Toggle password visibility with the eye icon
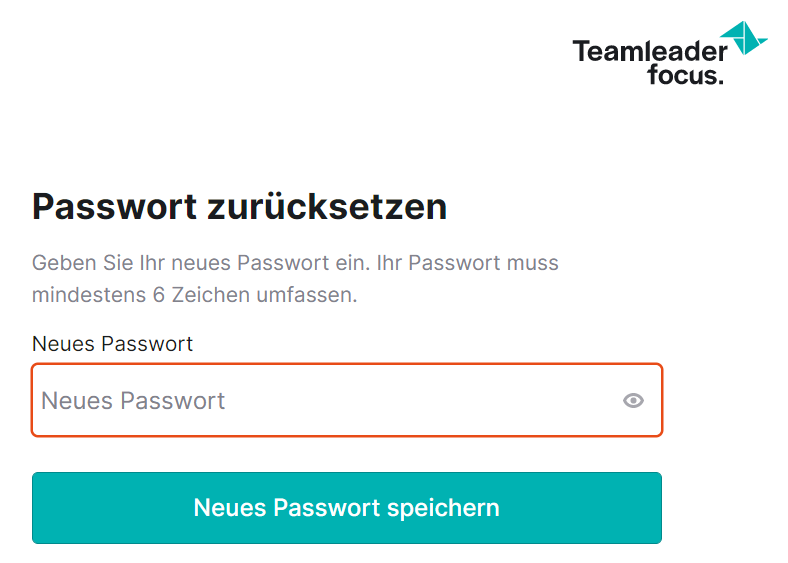This screenshot has height=563, width=788. (x=633, y=401)
